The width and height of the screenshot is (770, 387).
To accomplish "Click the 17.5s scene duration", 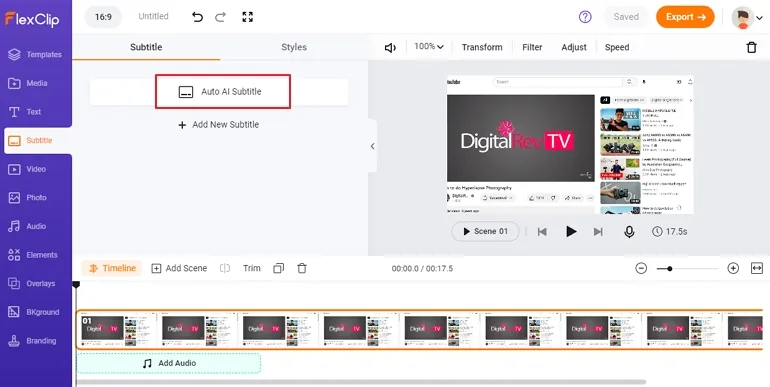I will point(670,231).
